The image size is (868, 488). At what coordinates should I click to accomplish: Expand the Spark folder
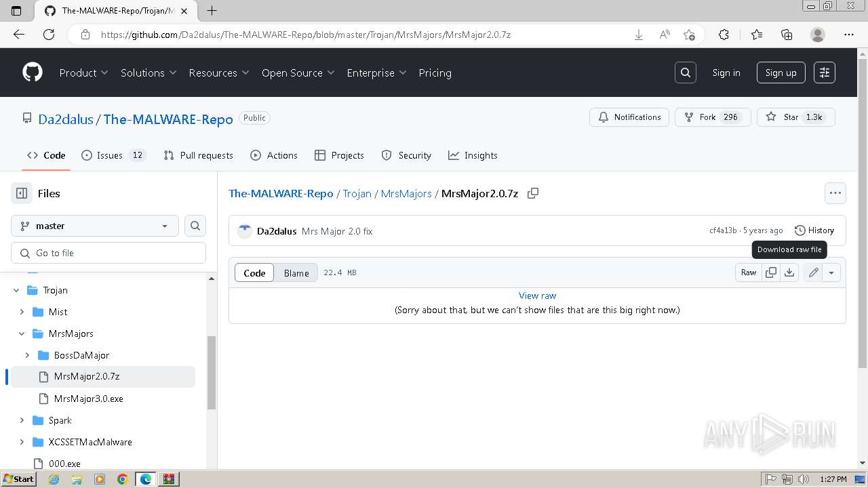click(x=22, y=420)
